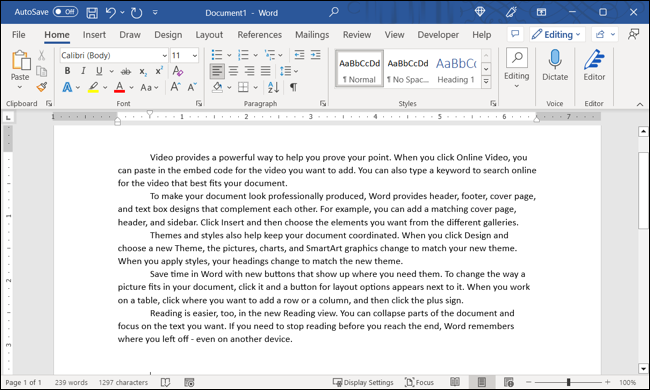650x390 pixels.
Task: Toggle underline formatting
Action: (99, 71)
